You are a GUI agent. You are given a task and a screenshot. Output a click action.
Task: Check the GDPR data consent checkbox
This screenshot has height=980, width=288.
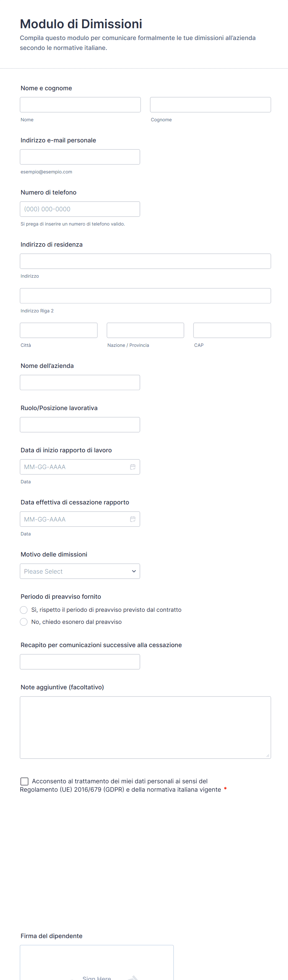pyautogui.click(x=24, y=781)
